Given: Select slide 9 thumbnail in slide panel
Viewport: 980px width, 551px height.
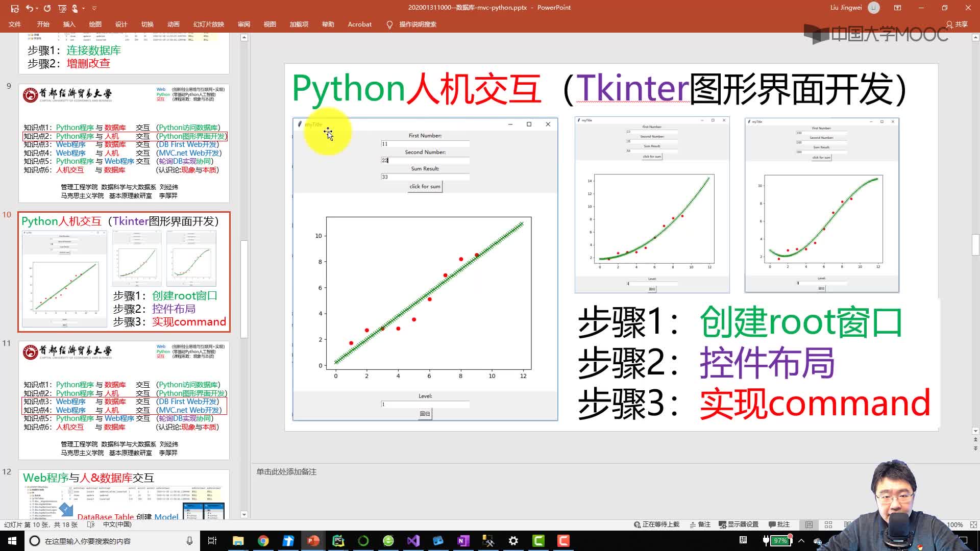Looking at the screenshot, I should (124, 143).
